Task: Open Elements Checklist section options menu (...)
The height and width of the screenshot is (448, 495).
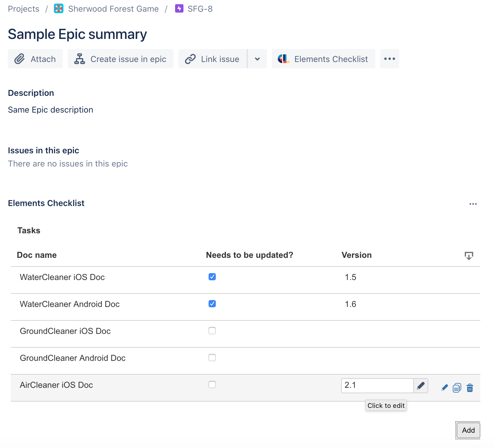Action: pyautogui.click(x=473, y=204)
